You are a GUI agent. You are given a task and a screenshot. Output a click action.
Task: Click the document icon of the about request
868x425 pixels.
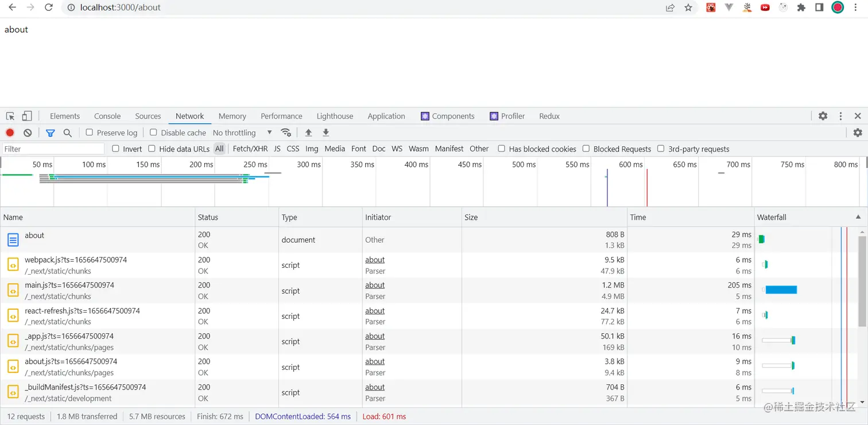[13, 240]
